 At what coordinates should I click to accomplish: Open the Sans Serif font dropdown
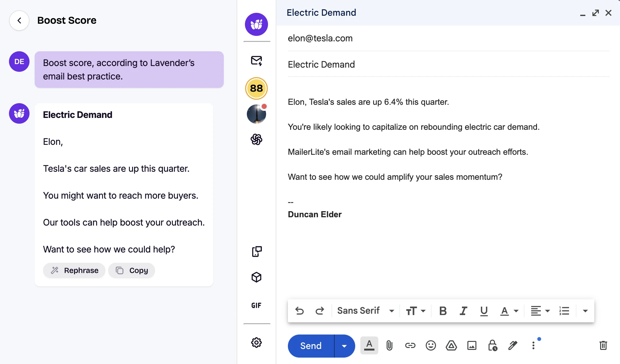click(x=365, y=311)
